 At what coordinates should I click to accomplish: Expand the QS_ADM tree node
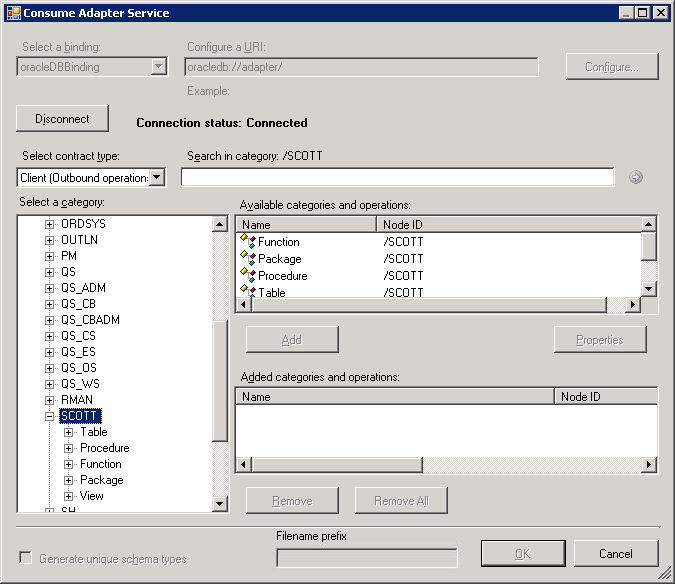pos(50,288)
